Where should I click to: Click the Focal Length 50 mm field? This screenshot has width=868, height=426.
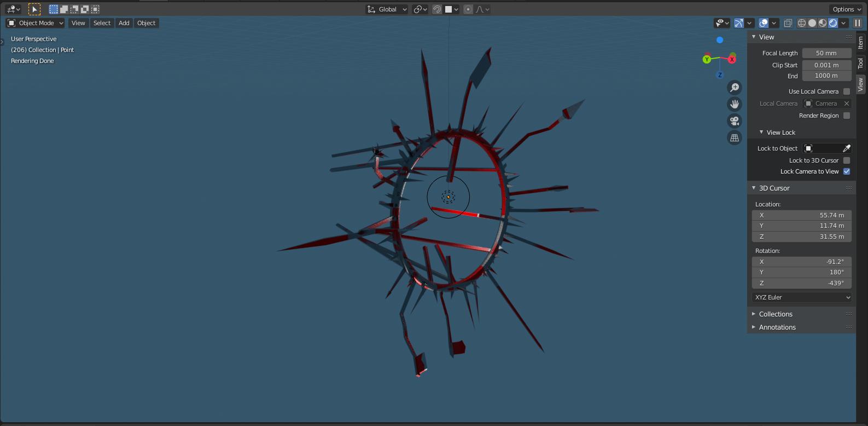coord(827,53)
